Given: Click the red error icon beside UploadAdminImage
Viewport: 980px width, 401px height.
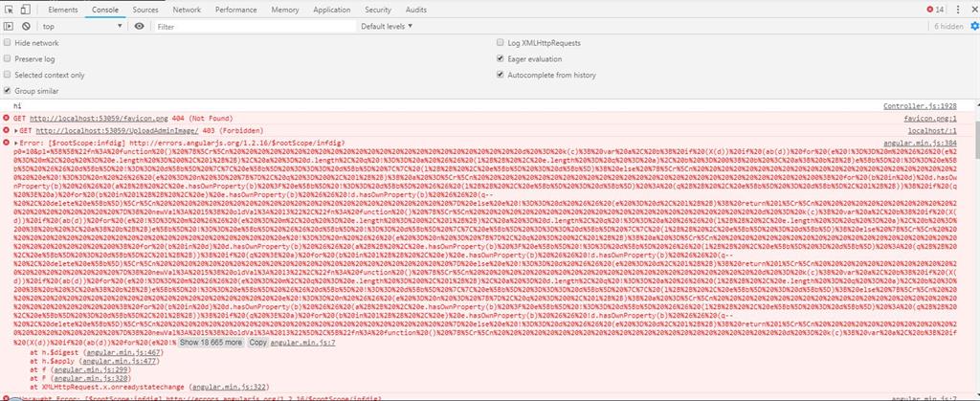Looking at the screenshot, I should click(x=7, y=130).
